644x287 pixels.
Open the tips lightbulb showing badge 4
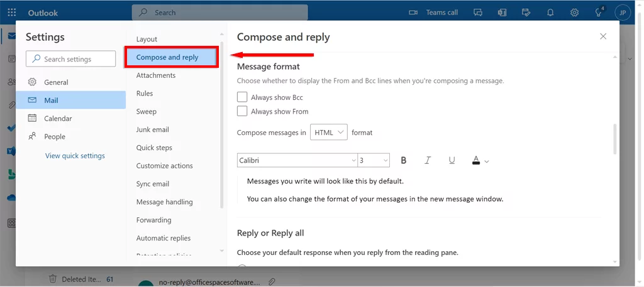point(599,13)
